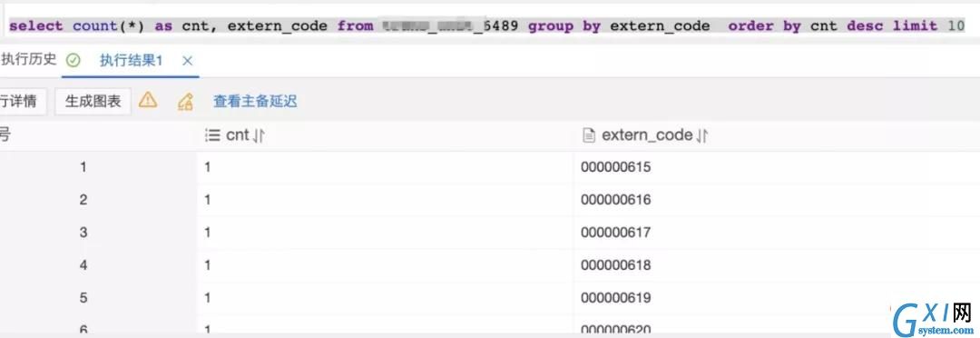The height and width of the screenshot is (338, 980).
Task: Click the edit lock icon beside warning
Action: (x=185, y=102)
